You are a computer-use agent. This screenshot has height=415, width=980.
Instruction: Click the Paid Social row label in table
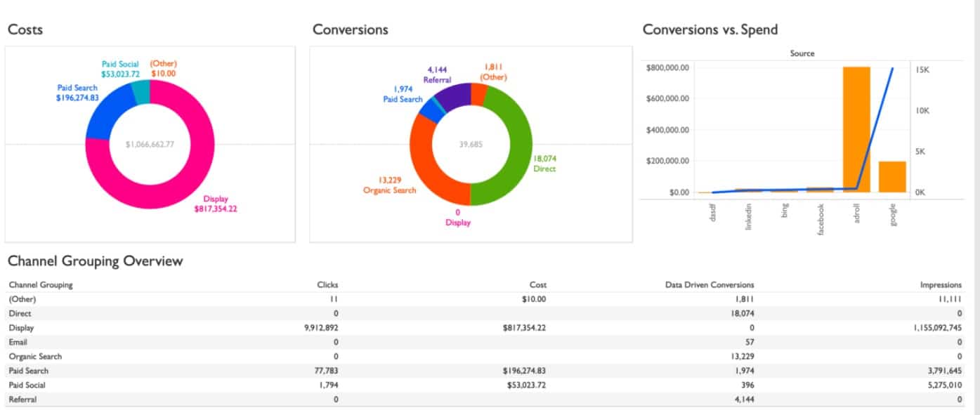click(28, 385)
